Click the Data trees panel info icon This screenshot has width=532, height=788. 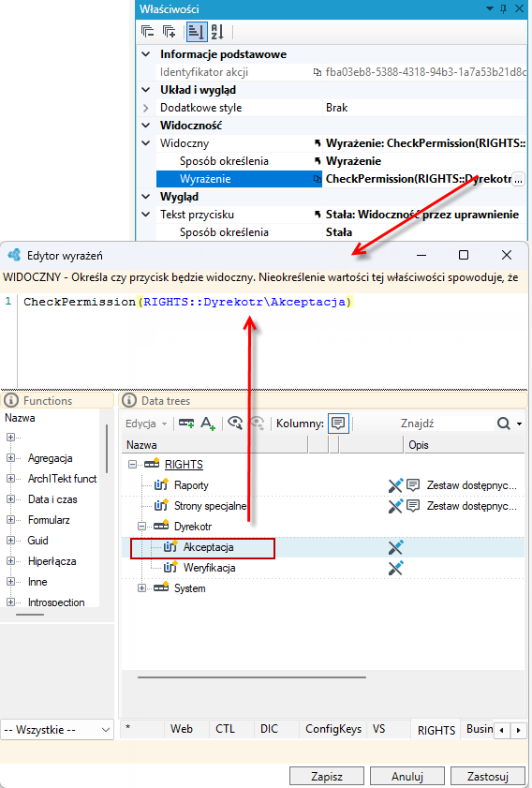129,400
